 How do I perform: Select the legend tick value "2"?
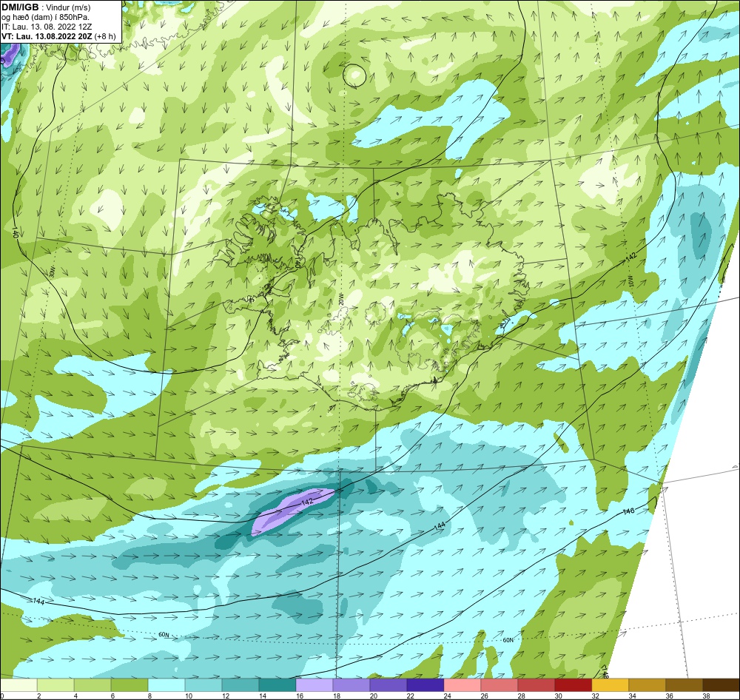[38, 696]
